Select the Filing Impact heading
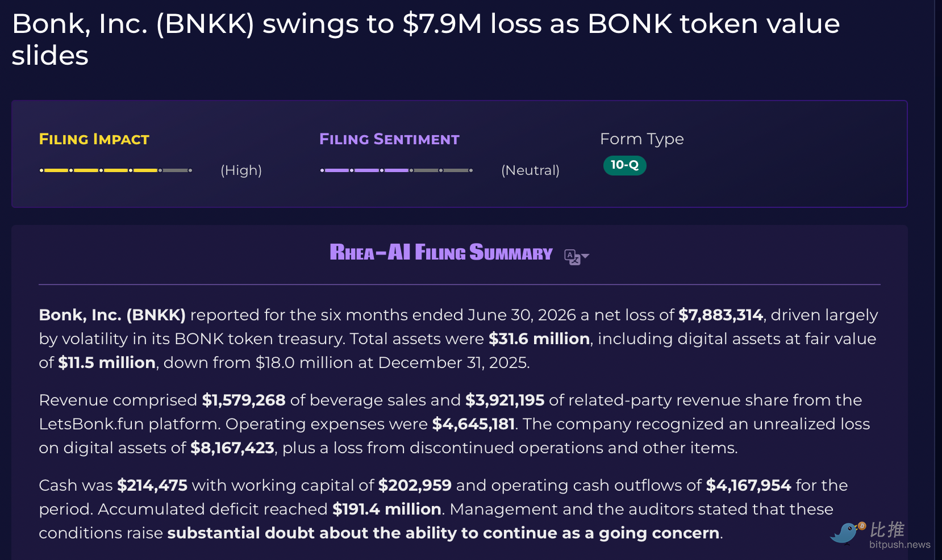Viewport: 942px width, 560px height. (94, 139)
